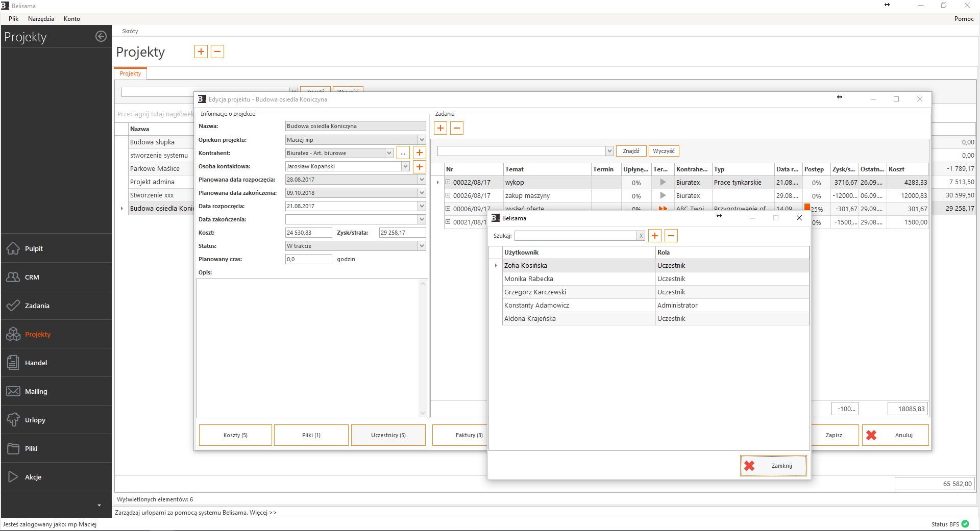Select Konstanty Adamowicz in user list
Viewport: 980px width, 531px height.
point(536,305)
